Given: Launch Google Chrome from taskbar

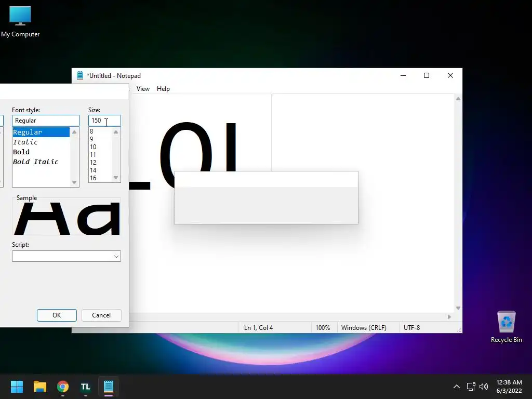Looking at the screenshot, I should coord(63,387).
